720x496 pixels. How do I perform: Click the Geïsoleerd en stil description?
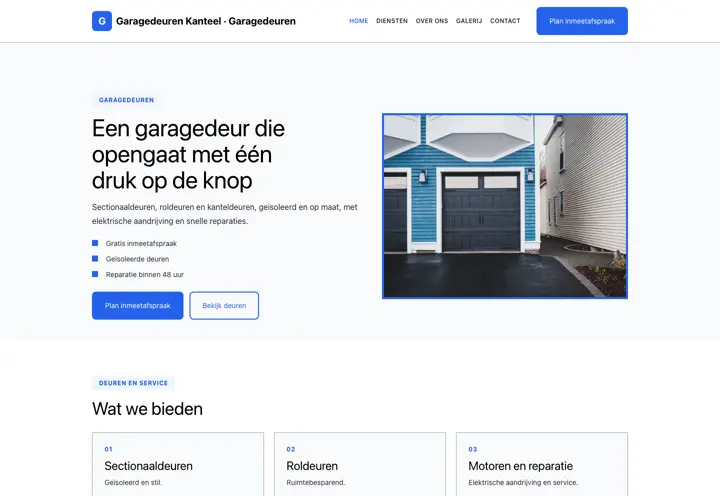pos(133,483)
